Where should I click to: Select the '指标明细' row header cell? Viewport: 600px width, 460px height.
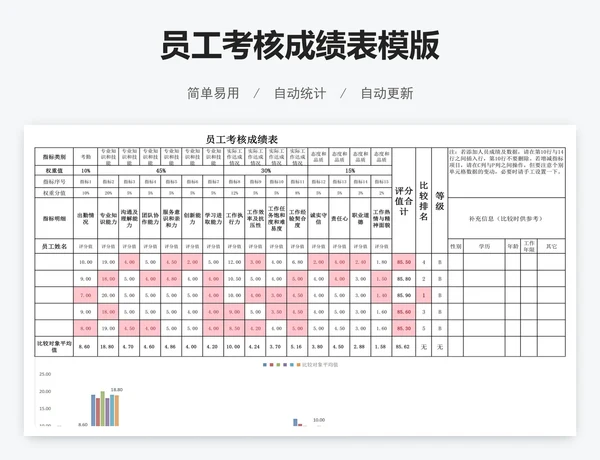54,219
